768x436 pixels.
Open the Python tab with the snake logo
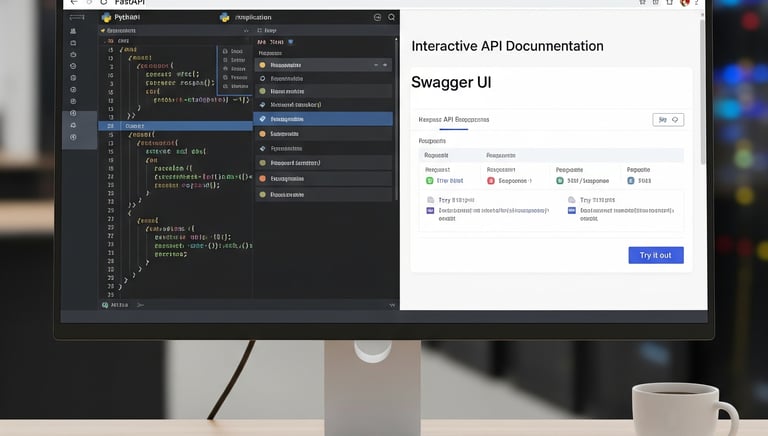(x=120, y=17)
